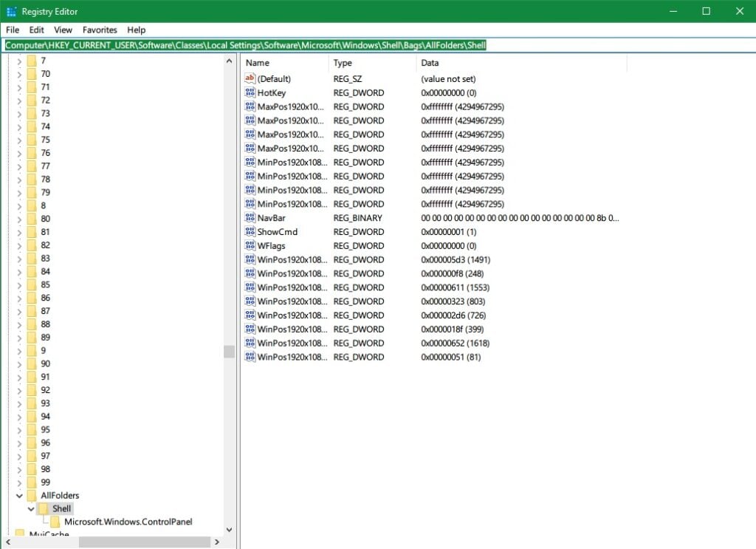Image resolution: width=756 pixels, height=549 pixels.
Task: Click the HotKey REG_DWORD value icon
Action: point(250,92)
